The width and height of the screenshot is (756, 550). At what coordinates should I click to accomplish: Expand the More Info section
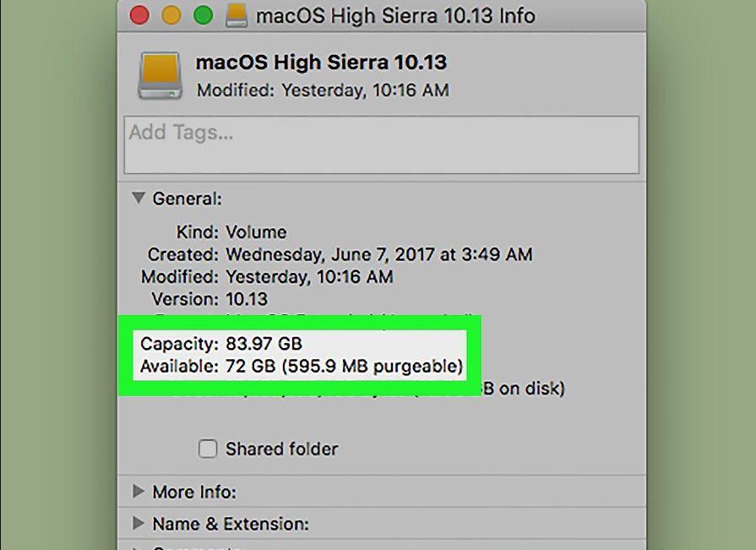click(x=139, y=491)
